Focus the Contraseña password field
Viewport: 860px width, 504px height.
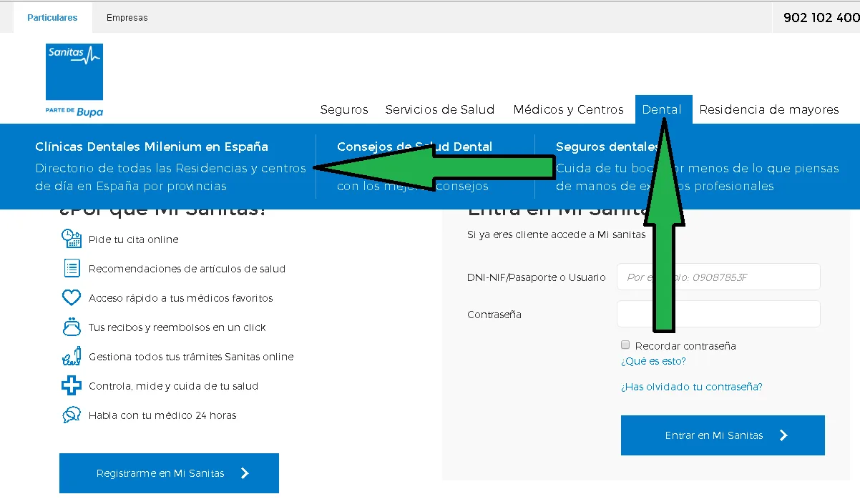(718, 314)
